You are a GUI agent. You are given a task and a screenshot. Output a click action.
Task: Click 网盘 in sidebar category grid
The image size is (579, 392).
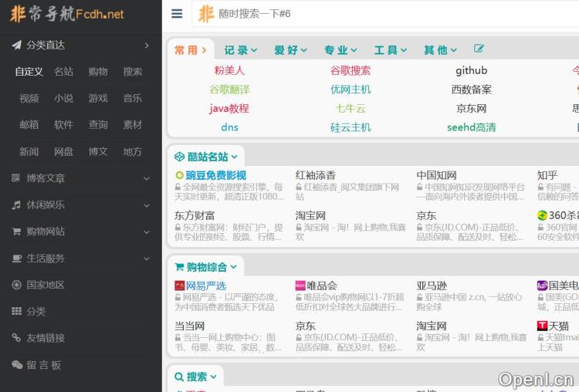63,151
